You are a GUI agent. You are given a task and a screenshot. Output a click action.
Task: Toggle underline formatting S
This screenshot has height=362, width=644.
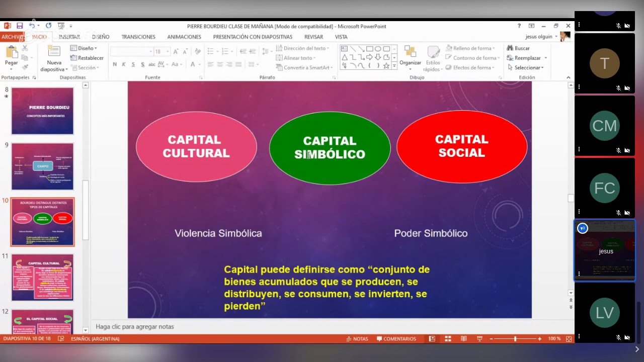click(x=133, y=64)
